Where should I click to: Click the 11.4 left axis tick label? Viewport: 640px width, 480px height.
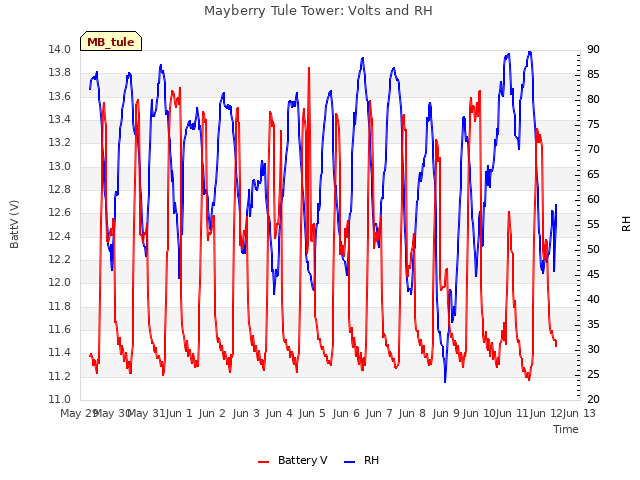(59, 353)
